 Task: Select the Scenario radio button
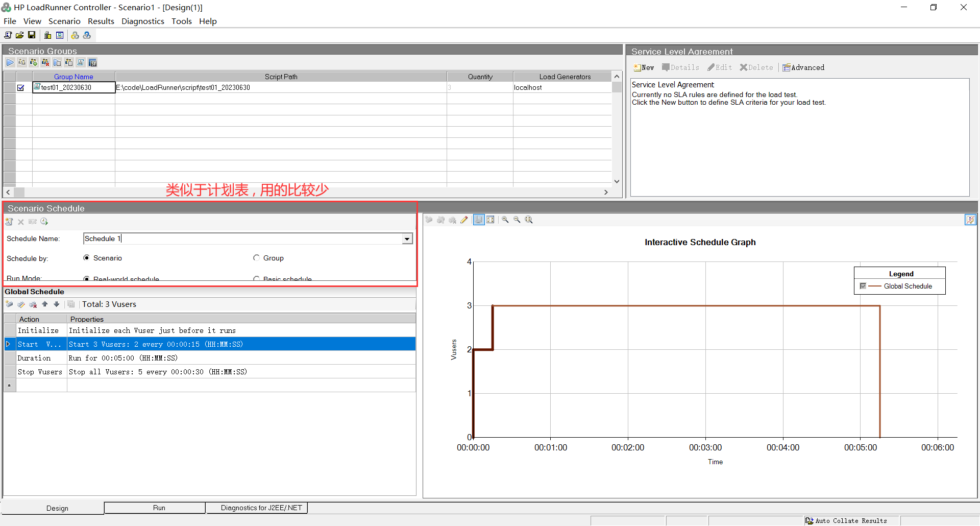pos(87,258)
